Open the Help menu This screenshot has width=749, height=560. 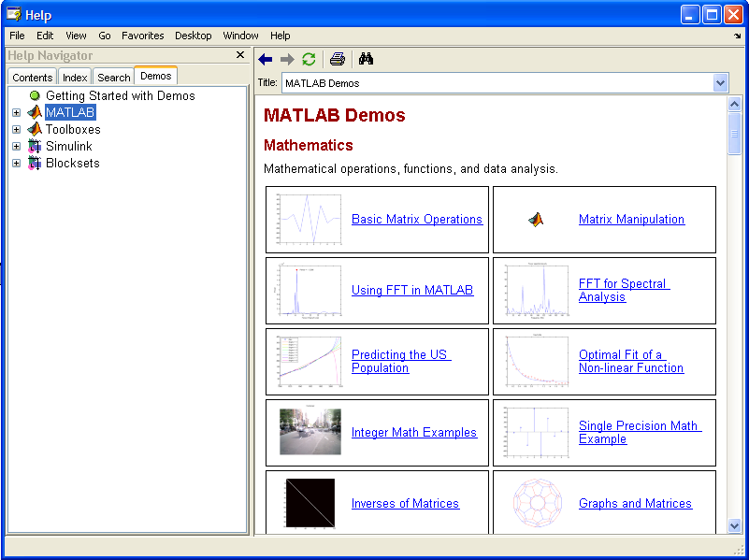[280, 36]
